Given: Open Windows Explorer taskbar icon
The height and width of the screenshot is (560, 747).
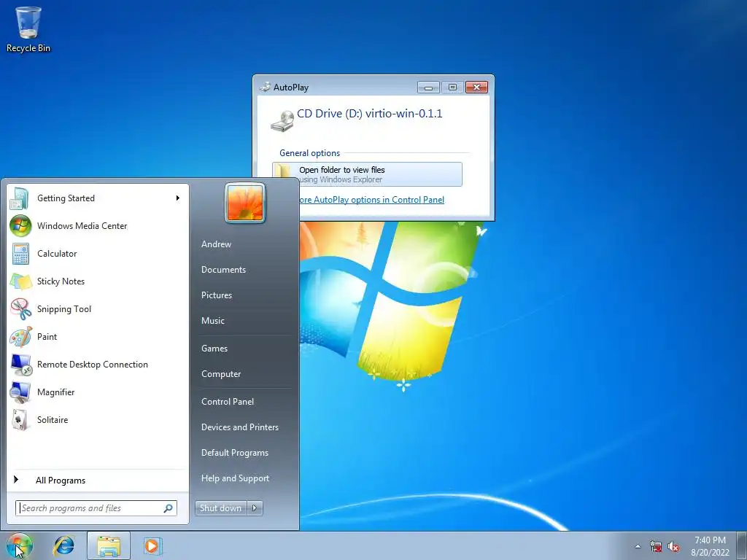Looking at the screenshot, I should [109, 545].
